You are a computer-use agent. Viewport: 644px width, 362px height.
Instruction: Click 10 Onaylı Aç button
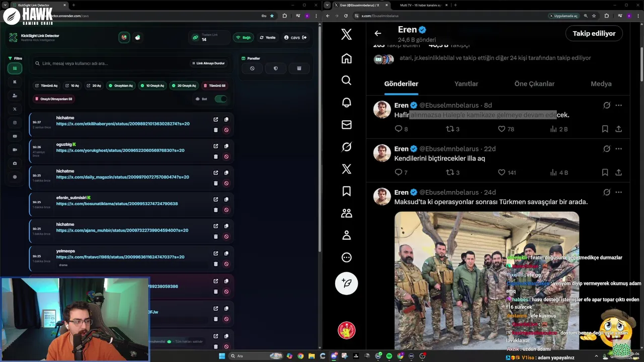tap(152, 85)
